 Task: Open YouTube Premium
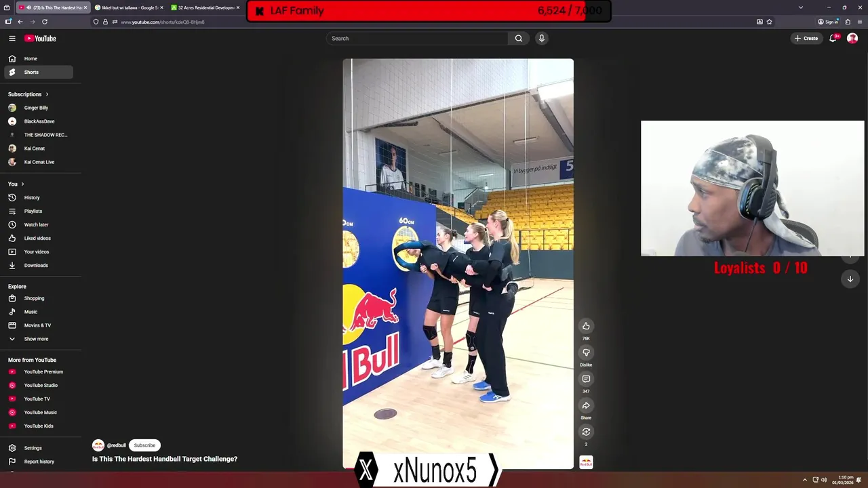(39, 372)
